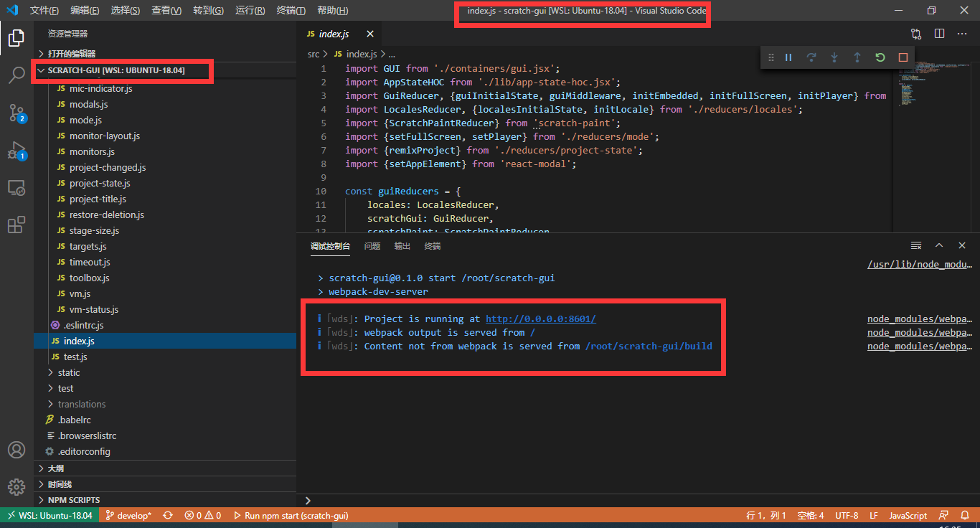The image size is (980, 528).
Task: Open the http://0.0.0.0:8601/ link
Action: [540, 318]
